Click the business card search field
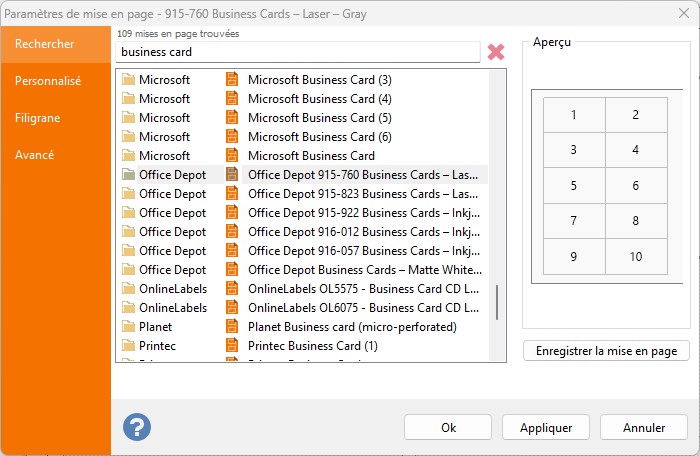The image size is (700, 456). pyautogui.click(x=298, y=52)
